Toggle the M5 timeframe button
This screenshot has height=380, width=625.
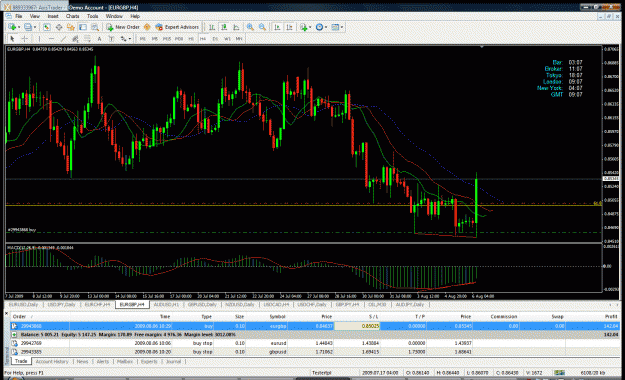[x=155, y=39]
